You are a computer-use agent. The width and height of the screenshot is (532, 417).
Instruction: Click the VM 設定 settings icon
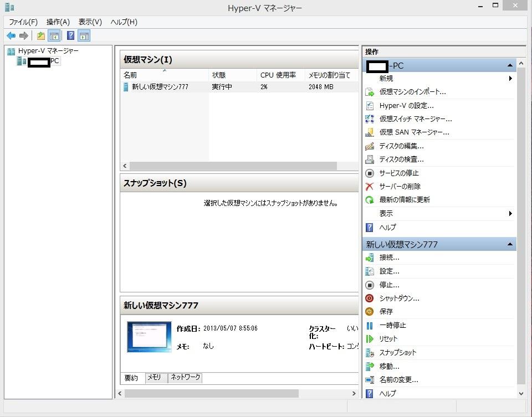(370, 271)
